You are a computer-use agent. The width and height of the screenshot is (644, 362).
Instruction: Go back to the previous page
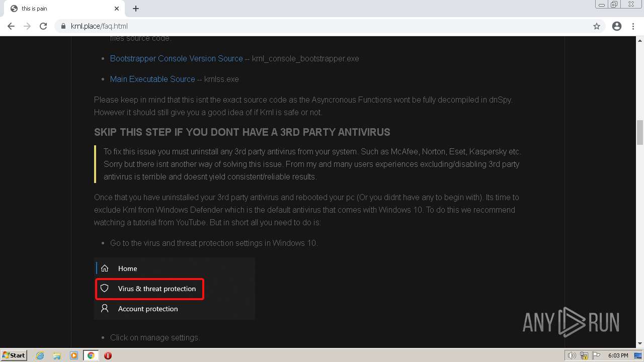[11, 26]
